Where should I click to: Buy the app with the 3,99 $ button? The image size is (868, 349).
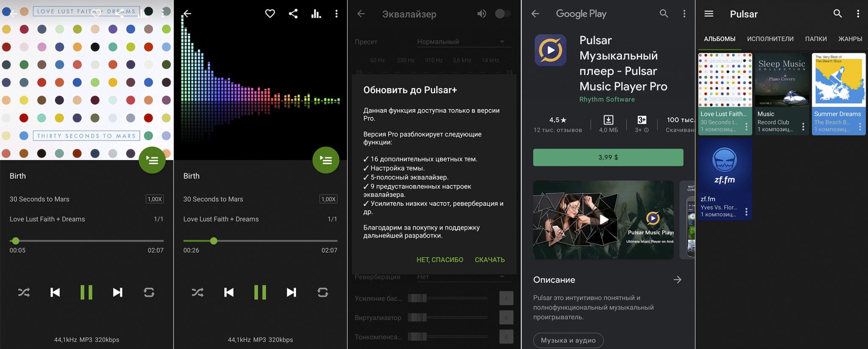pyautogui.click(x=608, y=157)
